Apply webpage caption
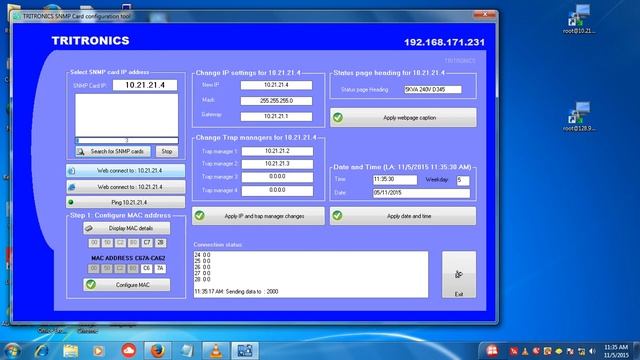 tap(403, 118)
